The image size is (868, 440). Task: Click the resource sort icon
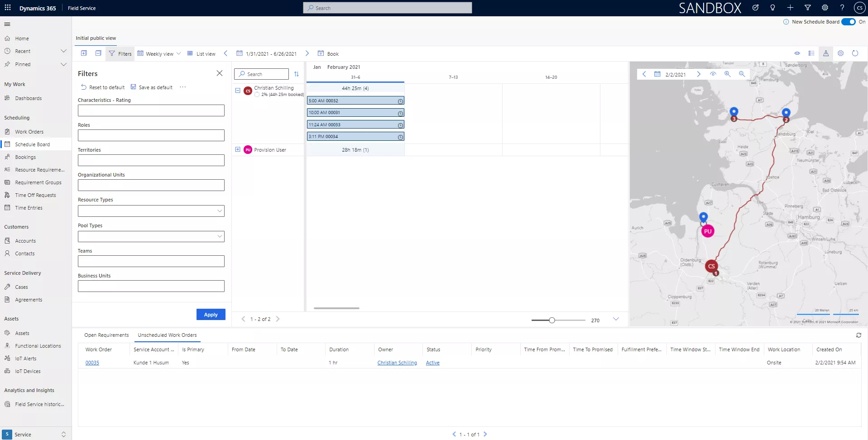[296, 74]
